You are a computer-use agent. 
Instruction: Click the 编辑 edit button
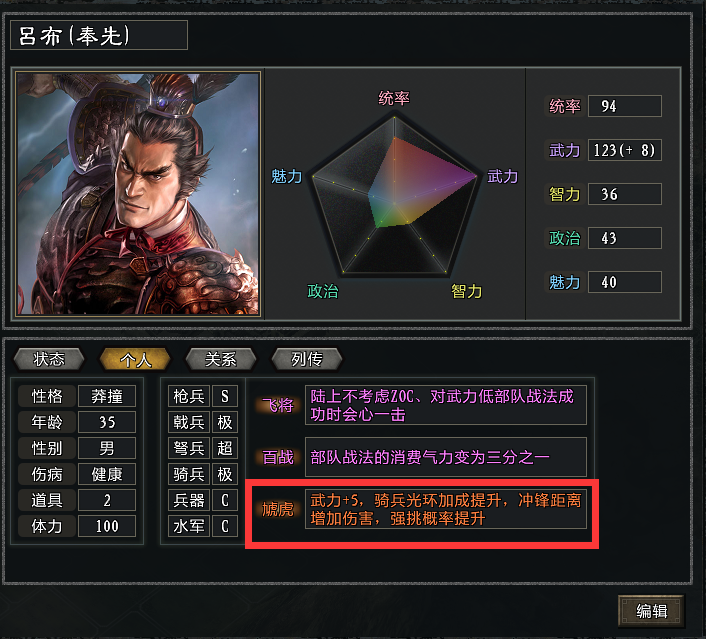pos(651,611)
